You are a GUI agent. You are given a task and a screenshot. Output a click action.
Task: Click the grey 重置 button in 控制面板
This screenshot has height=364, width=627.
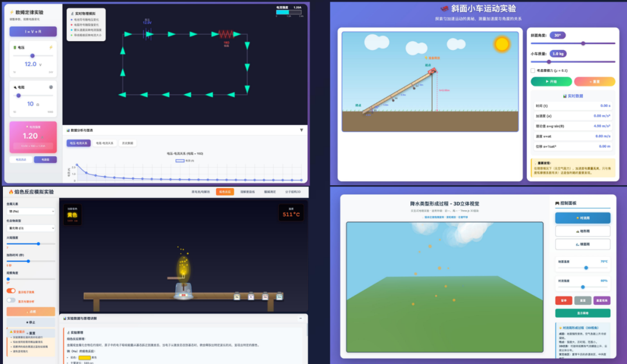(583, 300)
